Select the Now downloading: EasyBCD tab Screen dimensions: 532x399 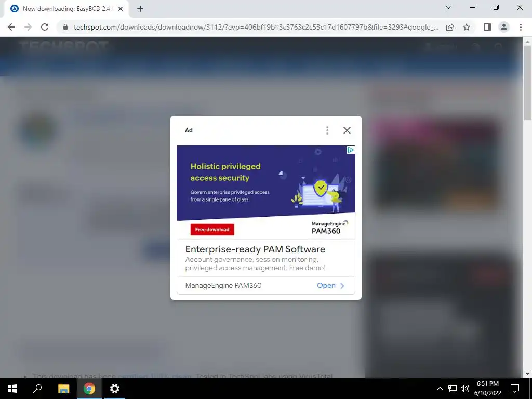click(66, 9)
